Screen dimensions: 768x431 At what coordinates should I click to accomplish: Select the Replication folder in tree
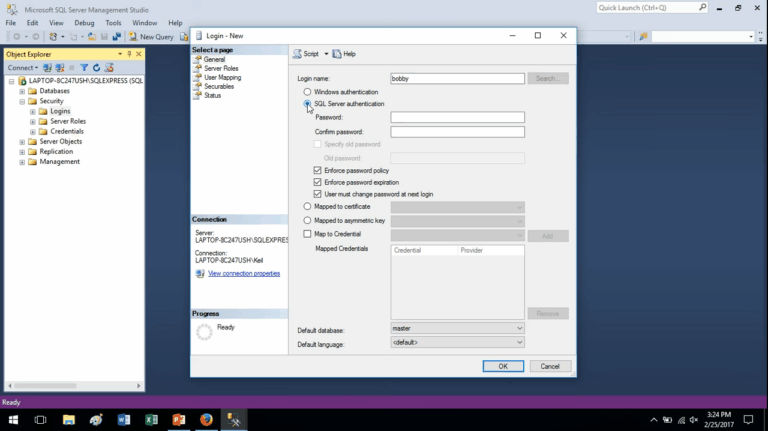click(56, 151)
